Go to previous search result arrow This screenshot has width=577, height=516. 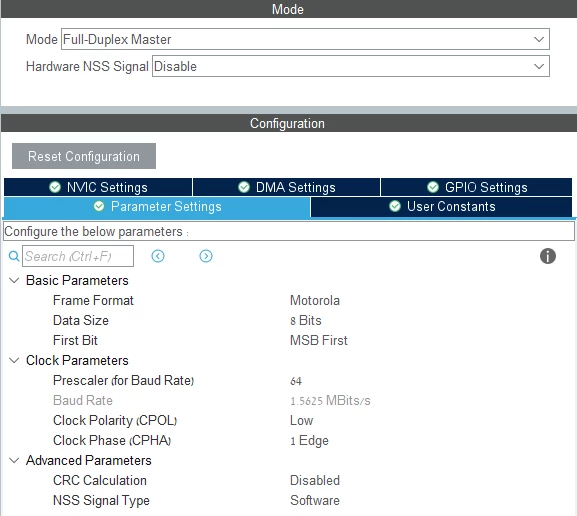[x=158, y=256]
